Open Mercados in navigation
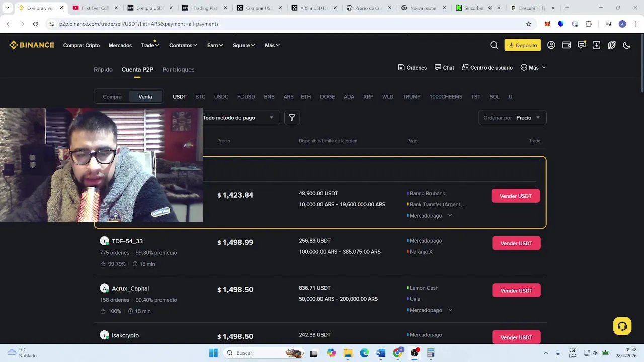The height and width of the screenshot is (362, 644). coord(120,45)
